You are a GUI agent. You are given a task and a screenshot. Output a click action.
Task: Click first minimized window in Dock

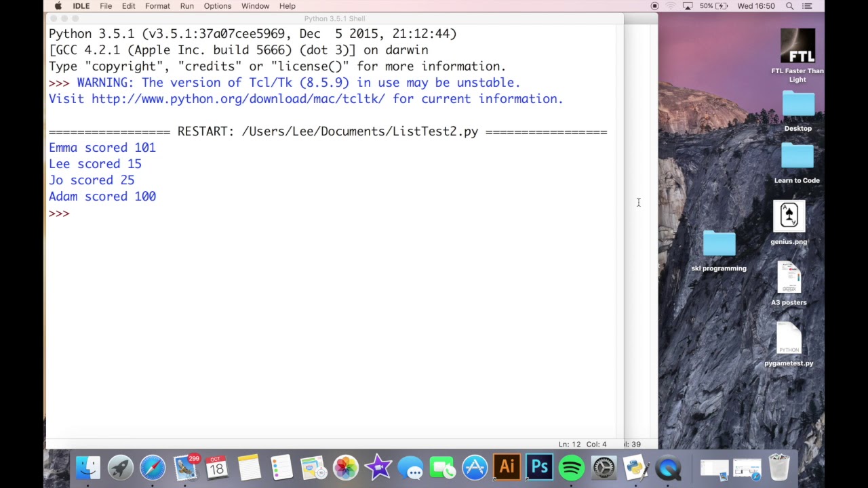pos(714,469)
